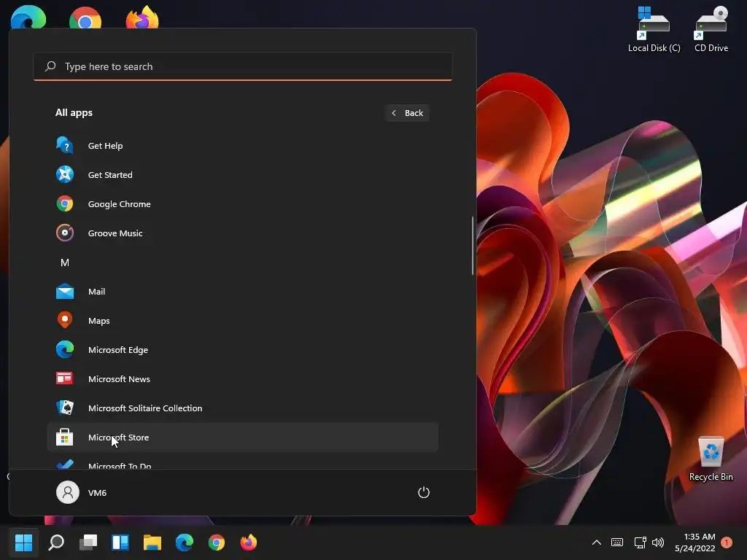Click the network status tray icon

coord(640,542)
